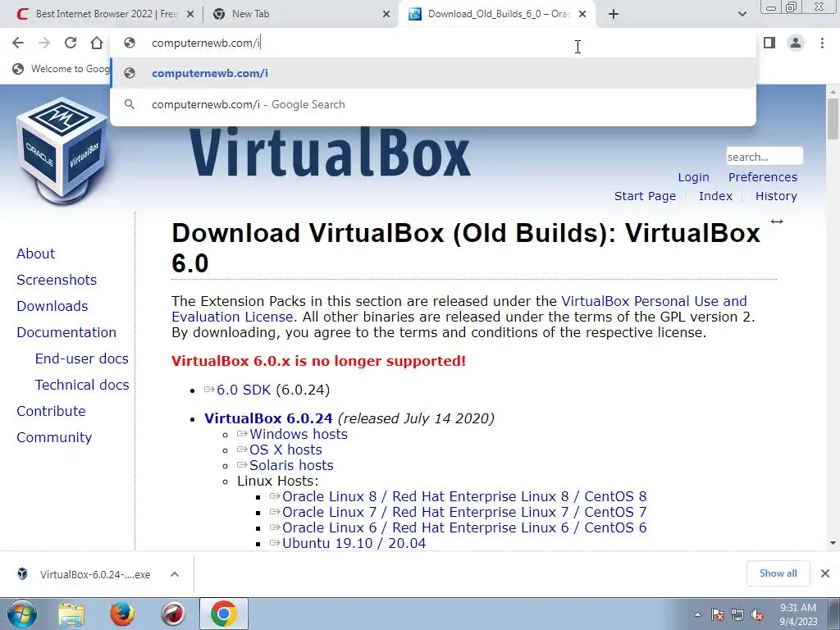Click the Chrome taskbar icon
840x630 pixels.
(x=223, y=614)
